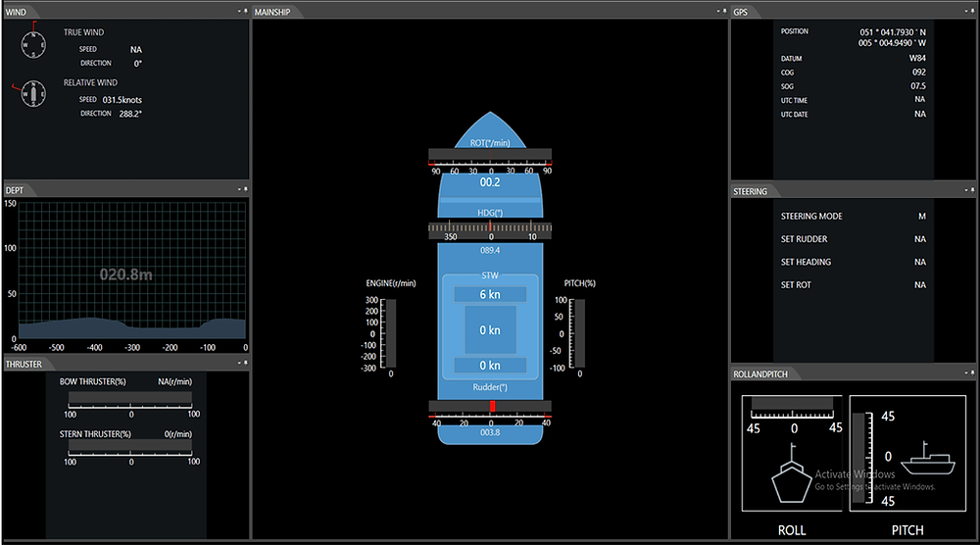Click the ROLLANDPITCH panel pin icon
This screenshot has width=980, height=545.
pyautogui.click(x=972, y=372)
